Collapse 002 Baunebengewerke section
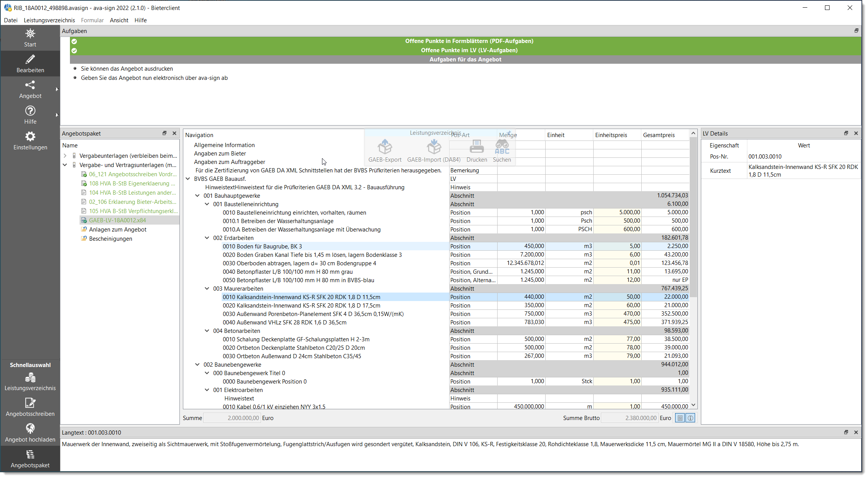Image resolution: width=868 pixels, height=478 pixels. click(197, 365)
